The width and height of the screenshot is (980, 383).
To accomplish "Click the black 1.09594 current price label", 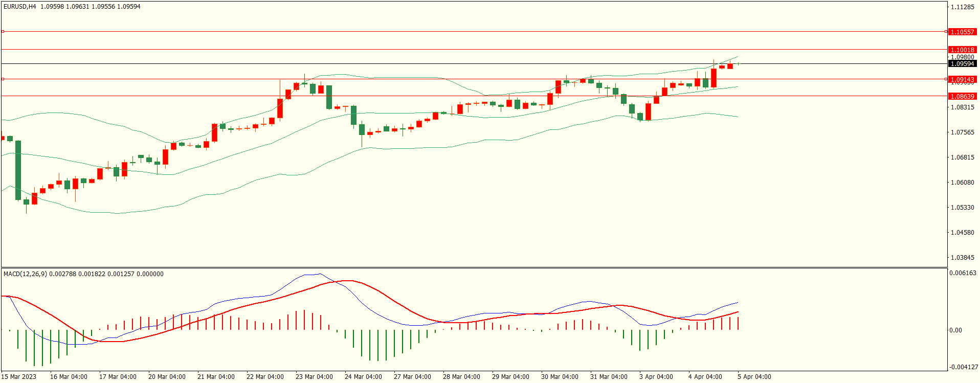I will pos(962,64).
